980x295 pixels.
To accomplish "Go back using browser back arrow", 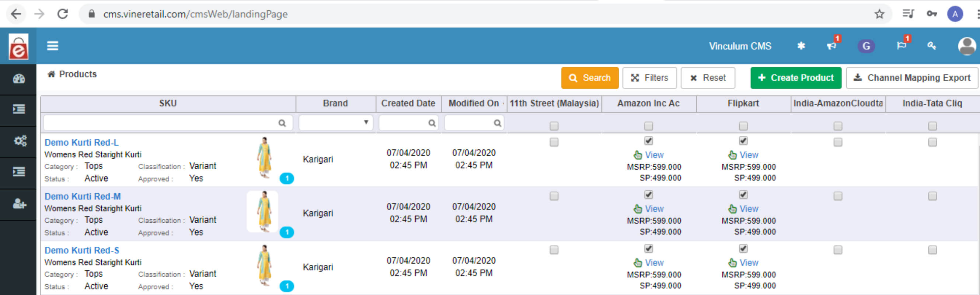I will point(16,14).
